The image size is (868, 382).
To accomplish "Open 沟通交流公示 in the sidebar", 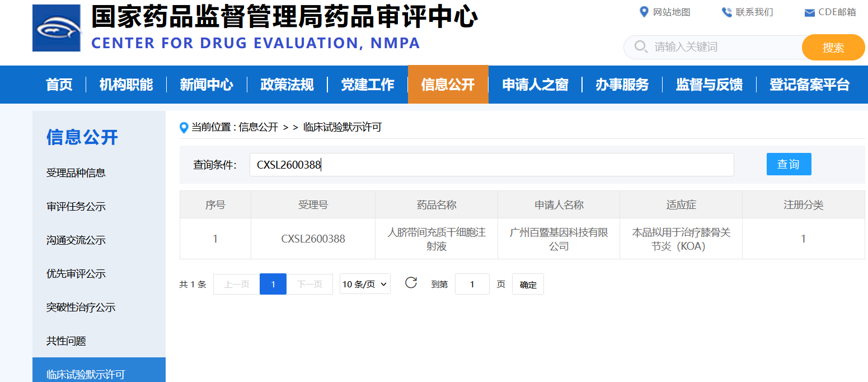I will point(76,240).
